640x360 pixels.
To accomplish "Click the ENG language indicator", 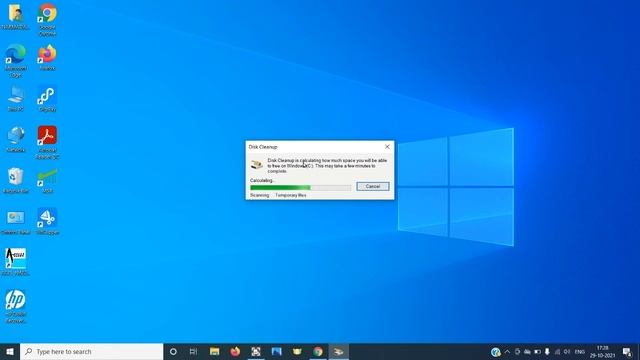I will click(x=580, y=351).
